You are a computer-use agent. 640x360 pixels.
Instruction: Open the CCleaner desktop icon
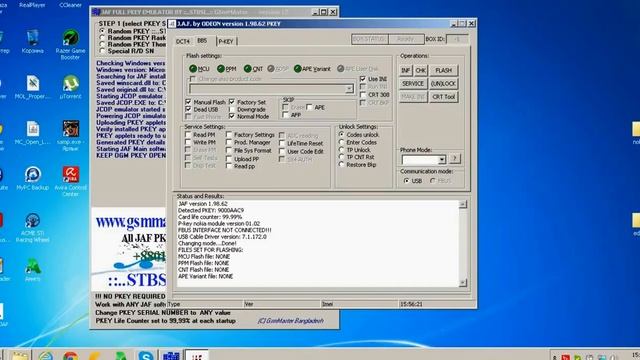click(70, 4)
